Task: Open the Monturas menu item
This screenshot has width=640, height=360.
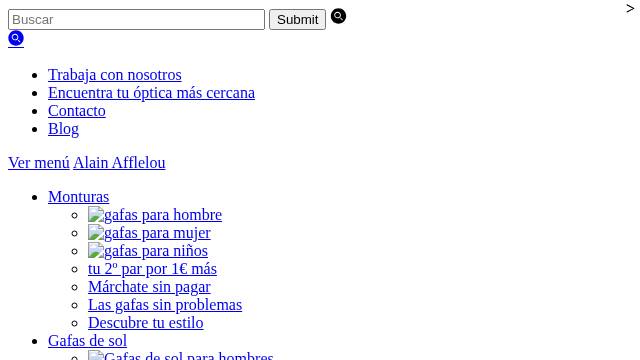Action: coord(78,197)
